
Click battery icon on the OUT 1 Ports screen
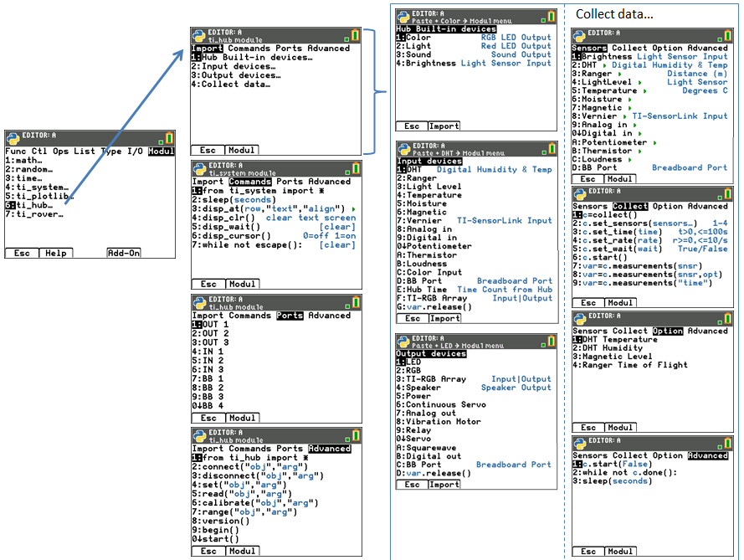click(x=355, y=304)
